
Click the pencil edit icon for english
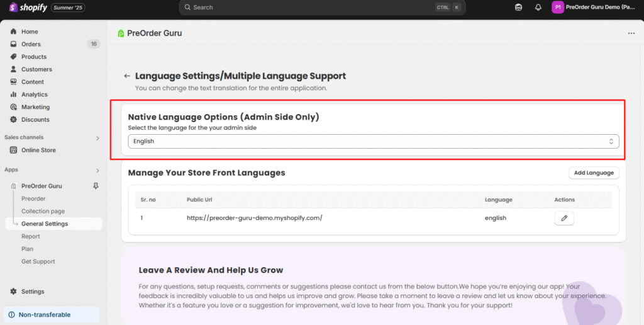564,218
